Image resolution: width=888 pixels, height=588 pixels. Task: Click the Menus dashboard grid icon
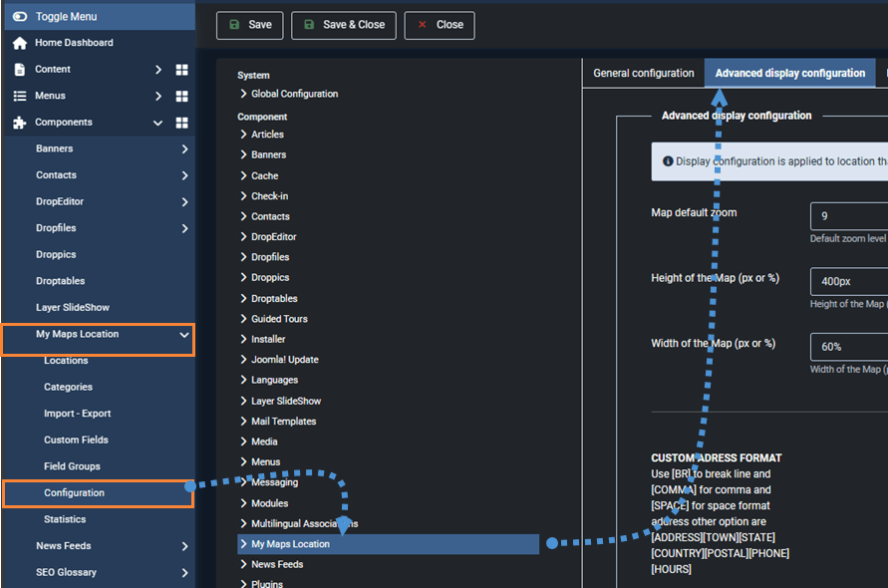181,97
